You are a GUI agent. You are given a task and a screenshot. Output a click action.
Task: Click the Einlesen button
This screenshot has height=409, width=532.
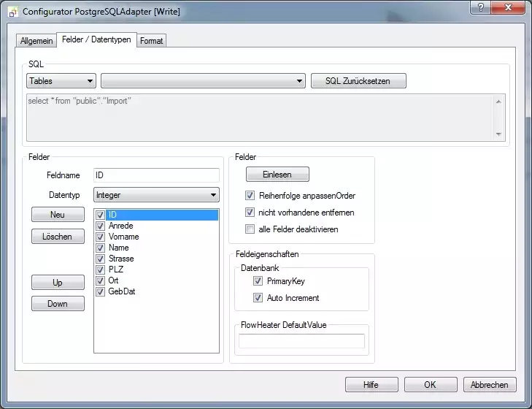pos(277,175)
